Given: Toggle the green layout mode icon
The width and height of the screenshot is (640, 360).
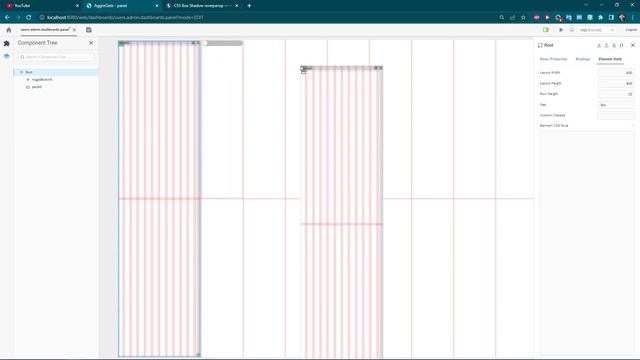Looking at the screenshot, I should tap(546, 30).
